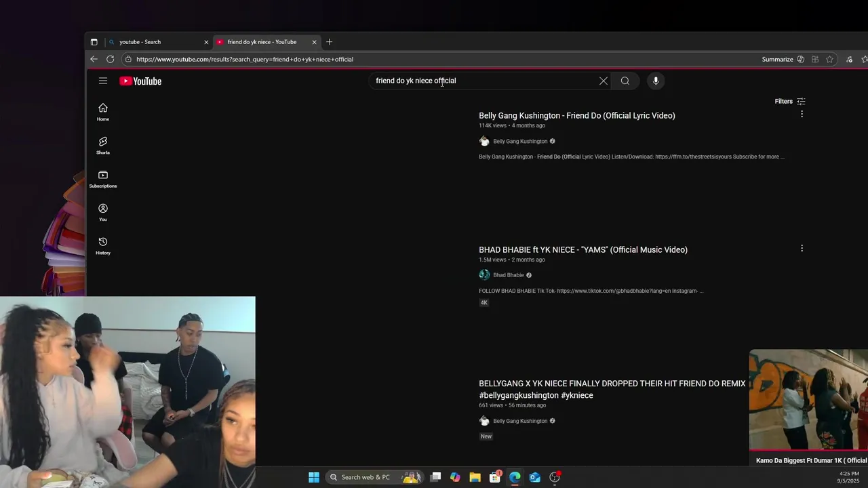Click Belly Gang Kushington avatar for lyric video
868x488 pixels.
pos(484,141)
